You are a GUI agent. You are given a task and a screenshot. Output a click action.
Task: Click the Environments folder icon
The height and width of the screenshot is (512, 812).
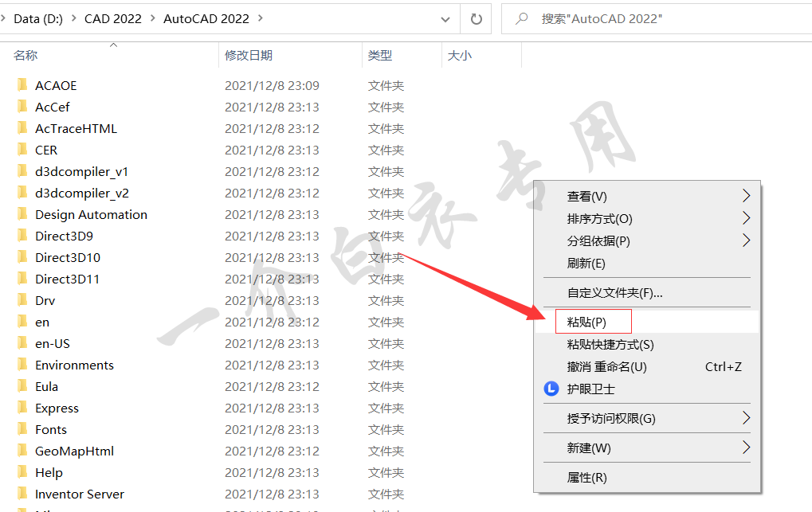[22, 365]
